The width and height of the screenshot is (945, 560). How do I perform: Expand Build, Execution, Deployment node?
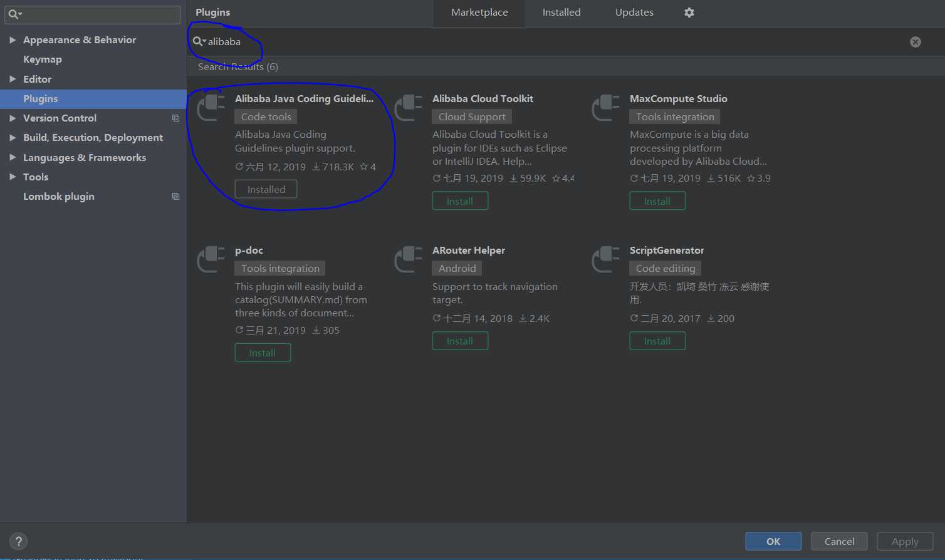click(x=13, y=137)
